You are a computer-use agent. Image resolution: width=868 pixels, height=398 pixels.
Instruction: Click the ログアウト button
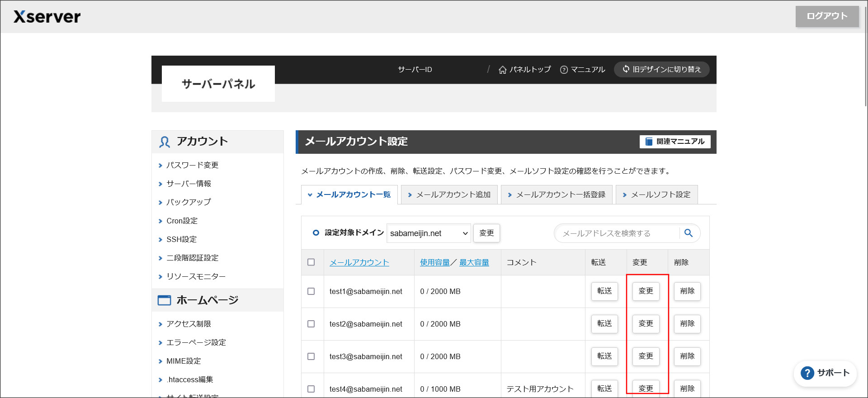tap(827, 16)
